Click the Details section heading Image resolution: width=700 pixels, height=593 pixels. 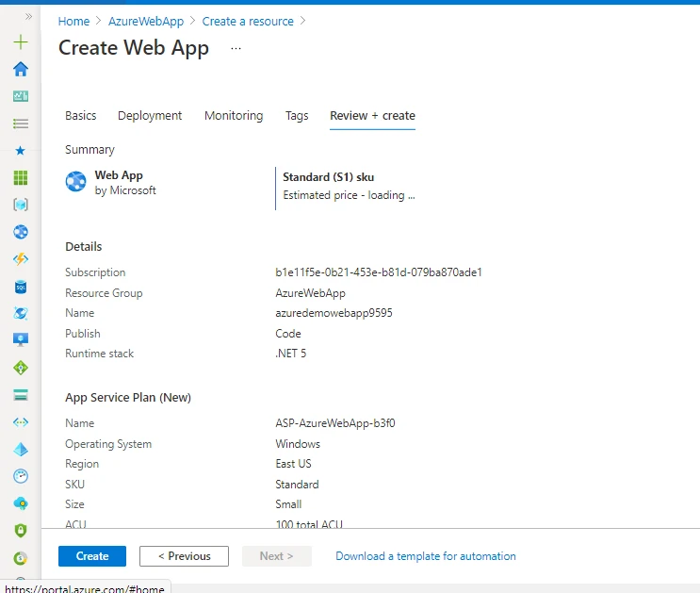tap(84, 247)
